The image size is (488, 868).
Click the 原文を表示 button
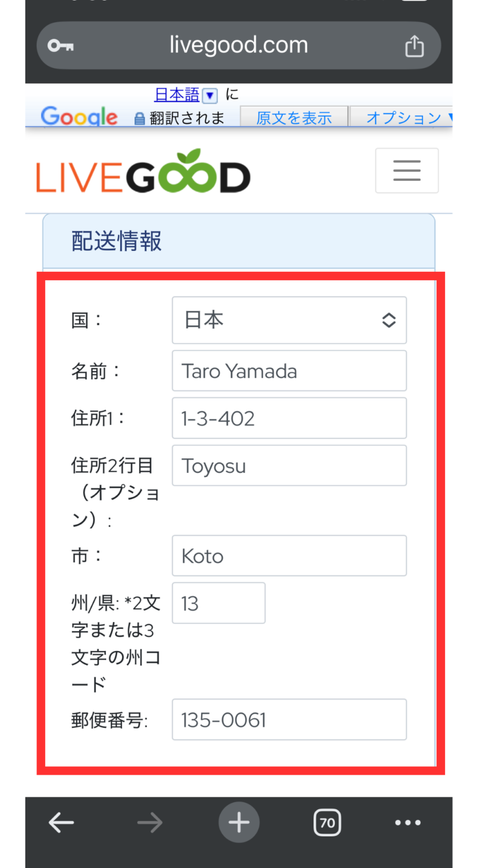294,118
